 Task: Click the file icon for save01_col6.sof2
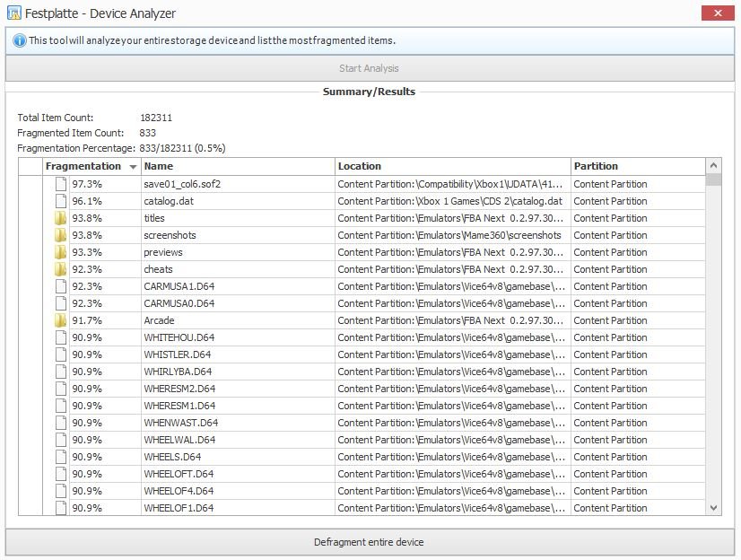click(60, 184)
